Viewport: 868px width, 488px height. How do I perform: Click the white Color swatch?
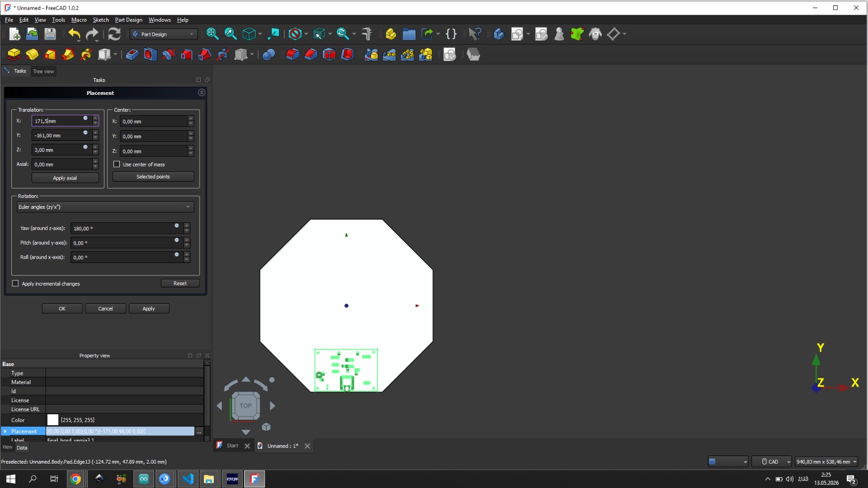tap(53, 420)
